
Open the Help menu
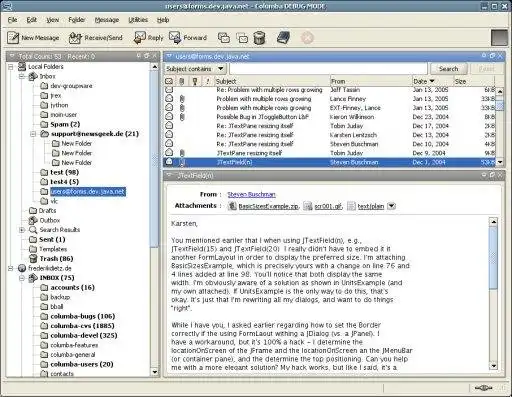point(163,20)
